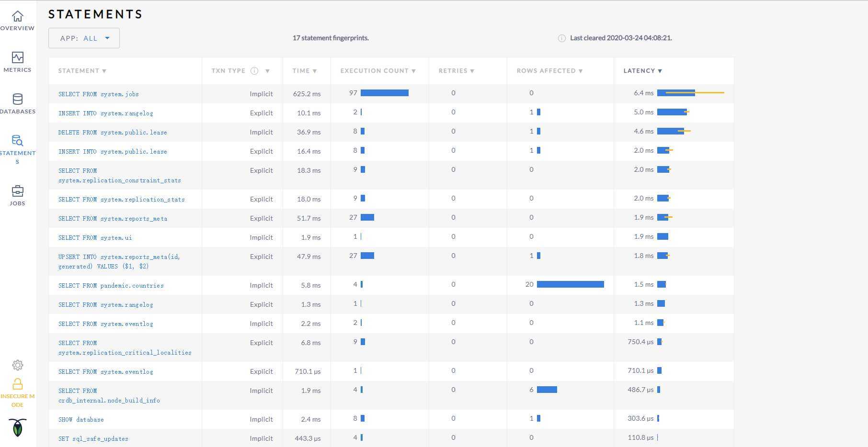Click the 750.4 µs latency value
Image resolution: width=868 pixels, height=447 pixels.
(640, 342)
